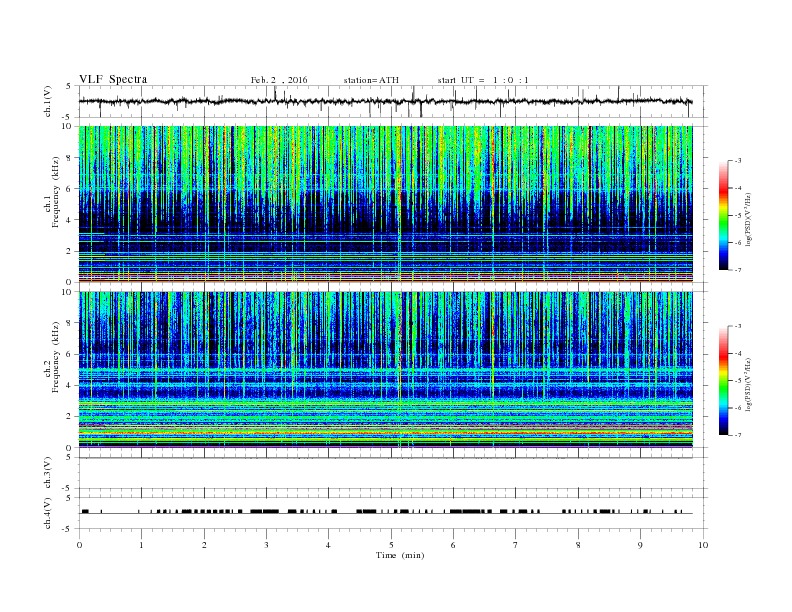Click the "10" tick on the time axis
The width and height of the screenshot is (792, 612).
[x=703, y=545]
